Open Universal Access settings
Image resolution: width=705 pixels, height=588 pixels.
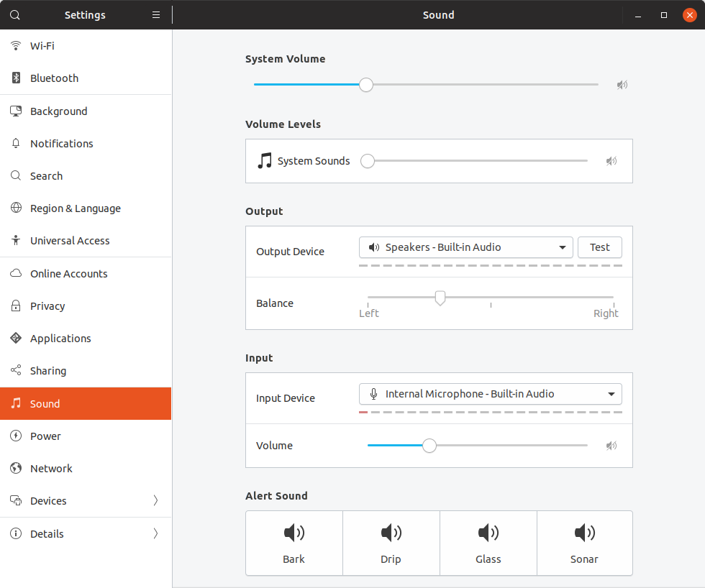click(x=86, y=241)
